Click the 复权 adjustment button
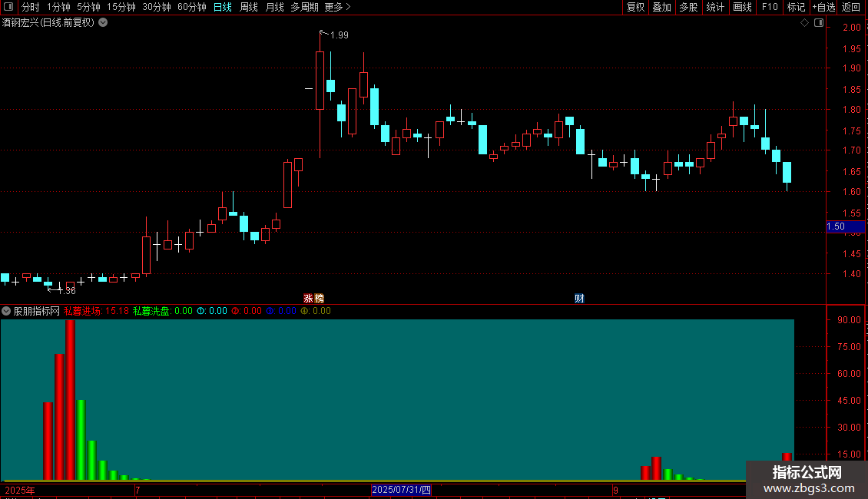 pos(635,7)
